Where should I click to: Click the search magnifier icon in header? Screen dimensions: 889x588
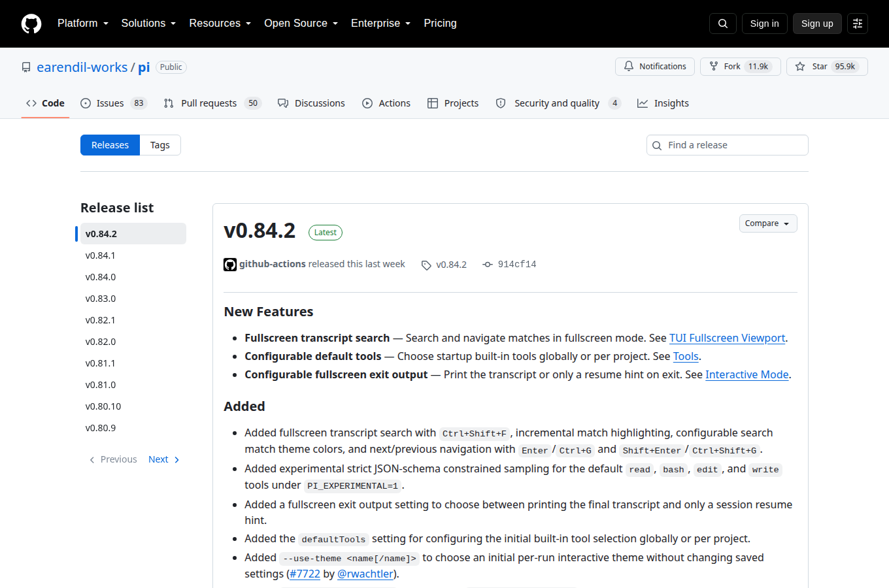[x=723, y=24]
